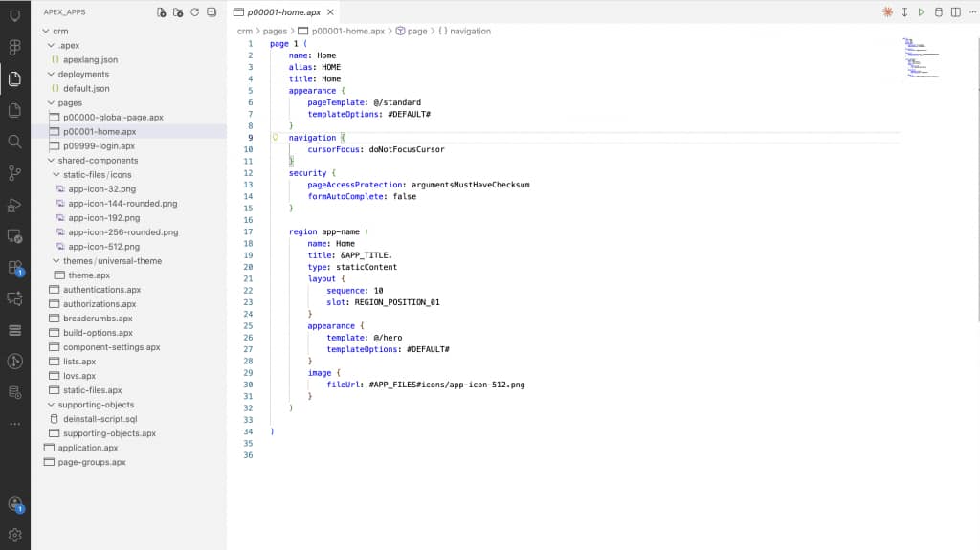Click the Split Editor icon

point(956,11)
